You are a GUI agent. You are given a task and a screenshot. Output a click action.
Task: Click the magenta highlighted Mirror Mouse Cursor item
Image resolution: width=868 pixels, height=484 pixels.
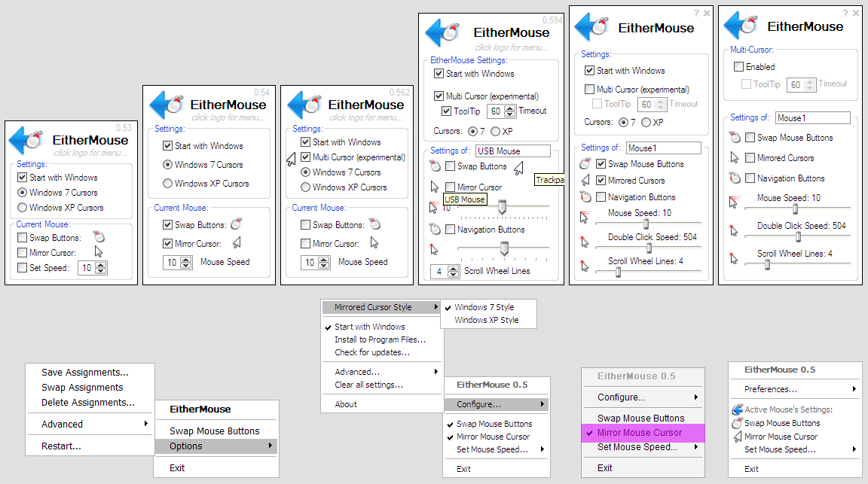pos(639,433)
